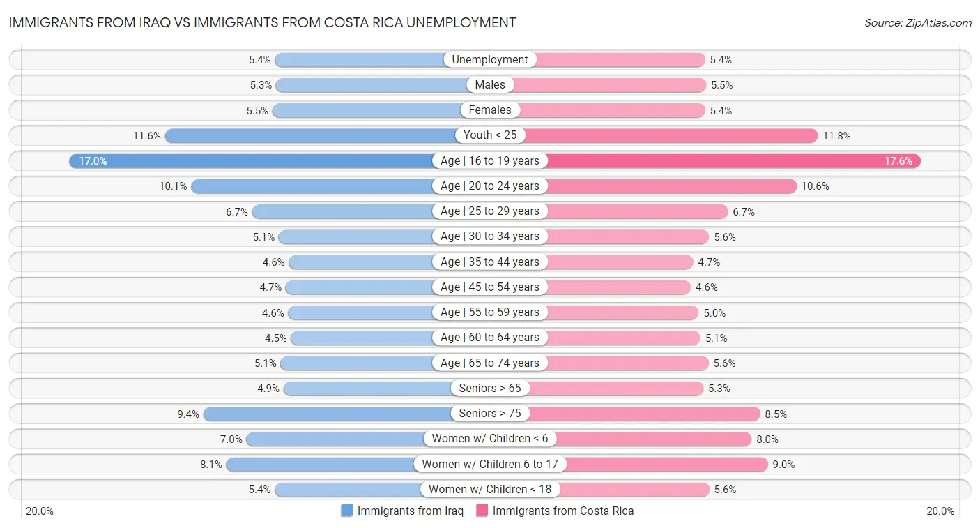This screenshot has width=980, height=528.
Task: Select the Age | 20 to 24 years label
Action: coord(490,186)
